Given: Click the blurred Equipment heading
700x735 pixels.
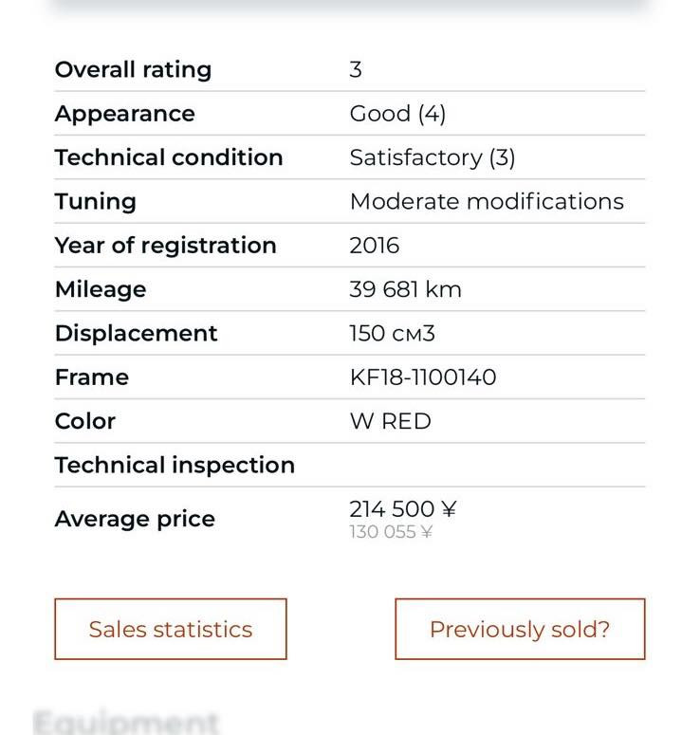Looking at the screenshot, I should [126, 722].
